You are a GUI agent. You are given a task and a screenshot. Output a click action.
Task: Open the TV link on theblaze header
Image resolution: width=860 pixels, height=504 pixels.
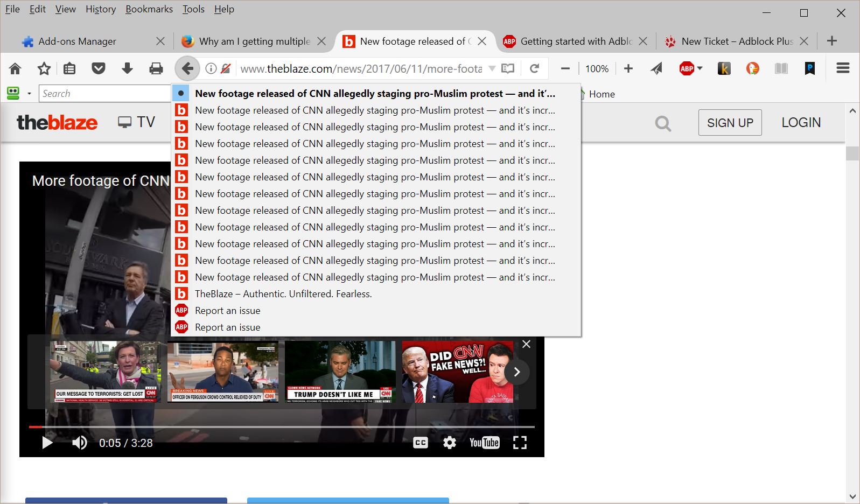point(137,122)
